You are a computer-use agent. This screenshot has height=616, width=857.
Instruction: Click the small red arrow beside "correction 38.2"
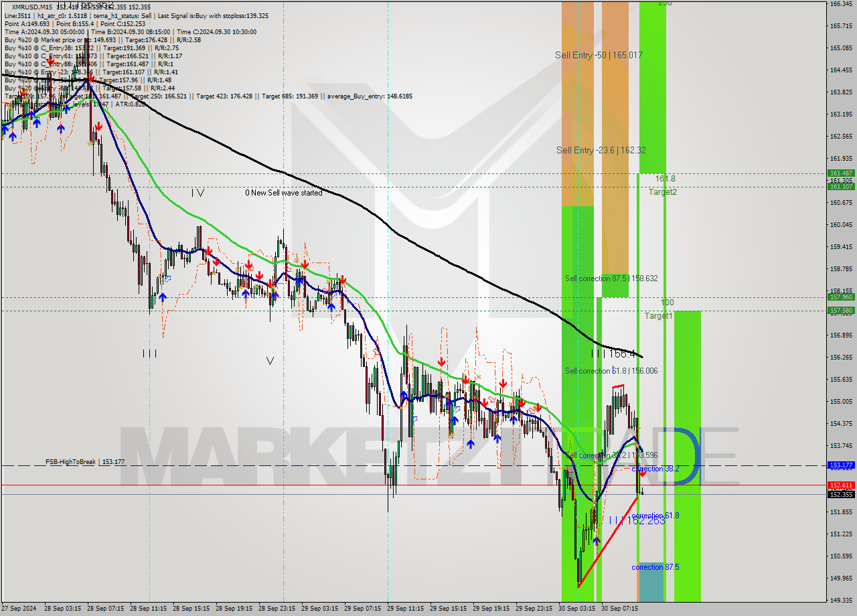(x=642, y=473)
